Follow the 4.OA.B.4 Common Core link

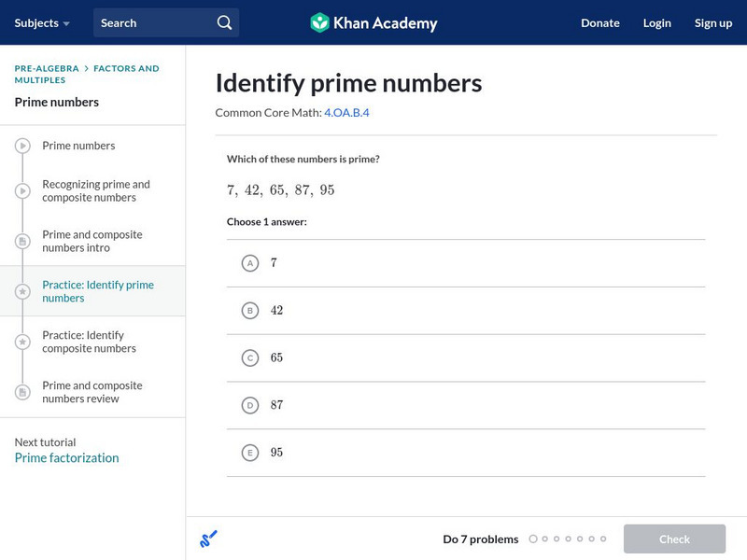[x=347, y=112]
